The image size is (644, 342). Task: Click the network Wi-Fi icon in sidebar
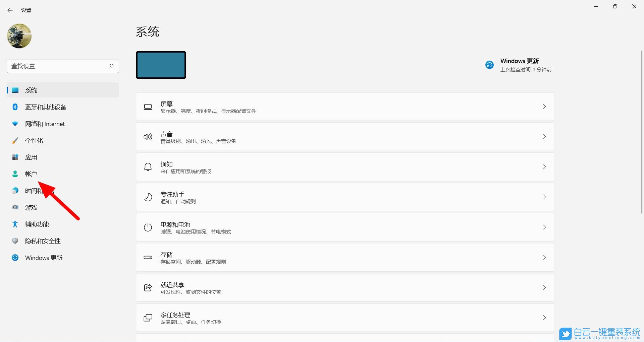(x=15, y=124)
